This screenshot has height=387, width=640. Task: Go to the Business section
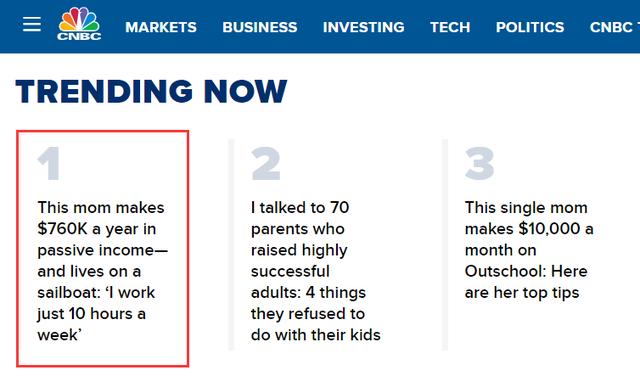tap(260, 27)
